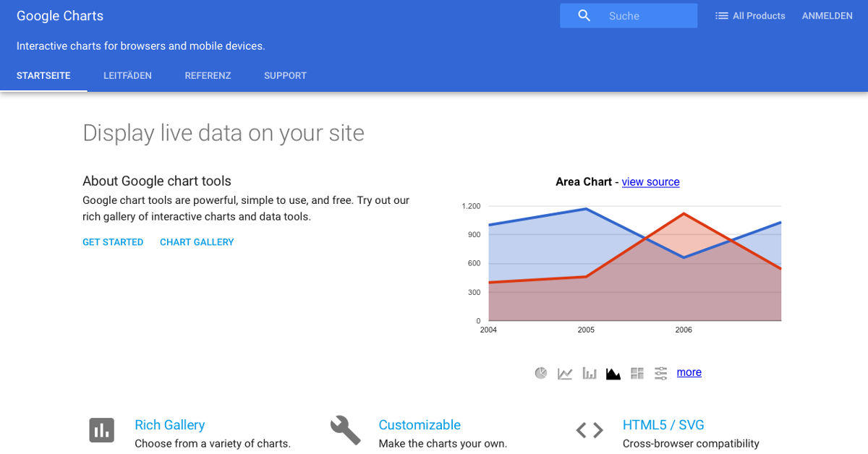Click the 'Interactive charts for browsers' tagline
868x454 pixels.
click(141, 46)
